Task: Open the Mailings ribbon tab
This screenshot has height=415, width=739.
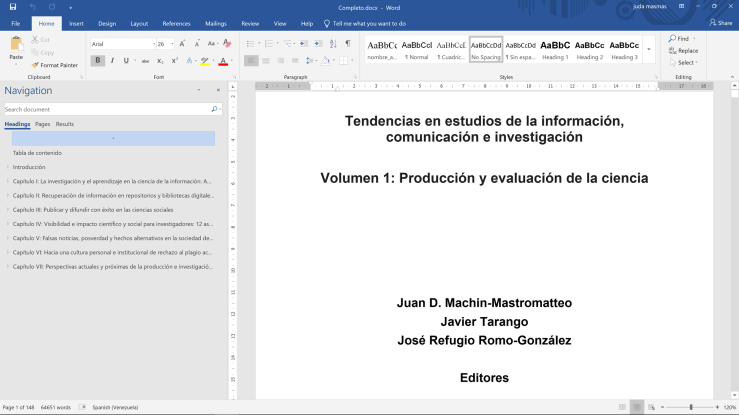Action: click(x=214, y=23)
